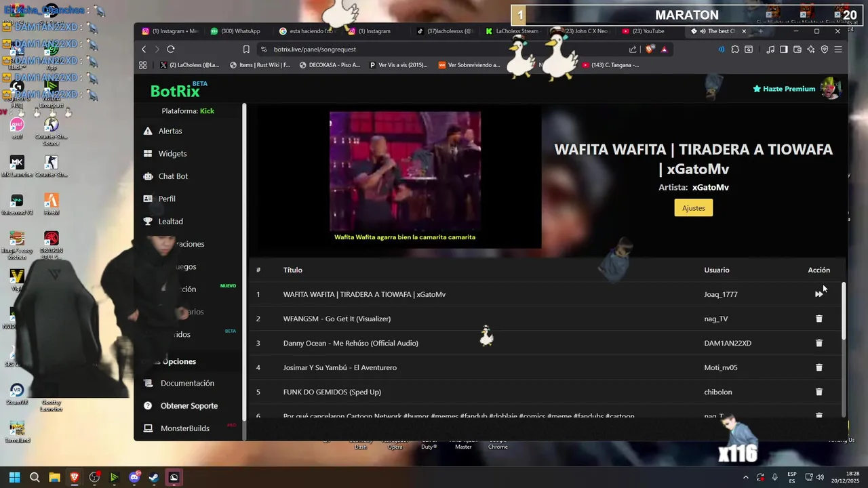868x488 pixels.
Task: Open File Explorer from taskbar
Action: point(54,477)
